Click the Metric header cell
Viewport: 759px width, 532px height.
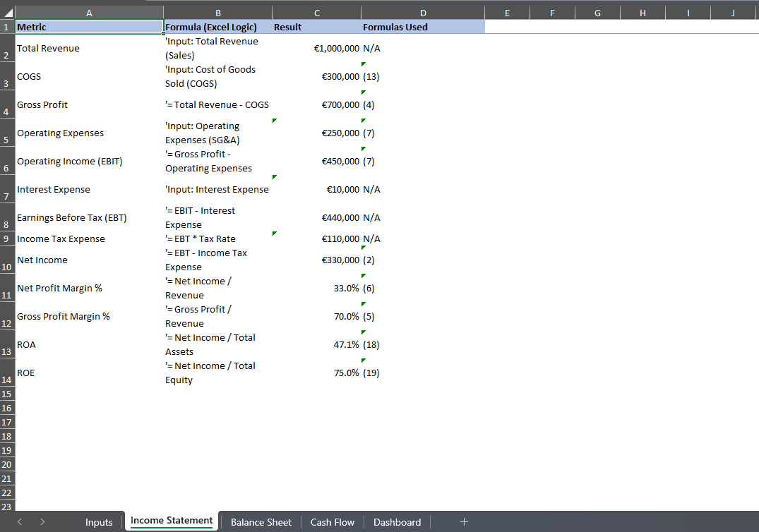point(89,27)
